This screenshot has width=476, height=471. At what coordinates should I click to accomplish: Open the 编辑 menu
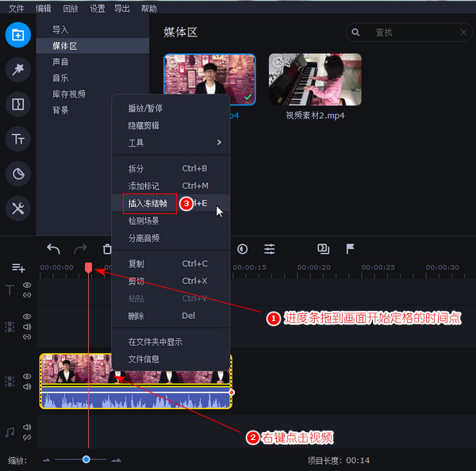pos(44,9)
